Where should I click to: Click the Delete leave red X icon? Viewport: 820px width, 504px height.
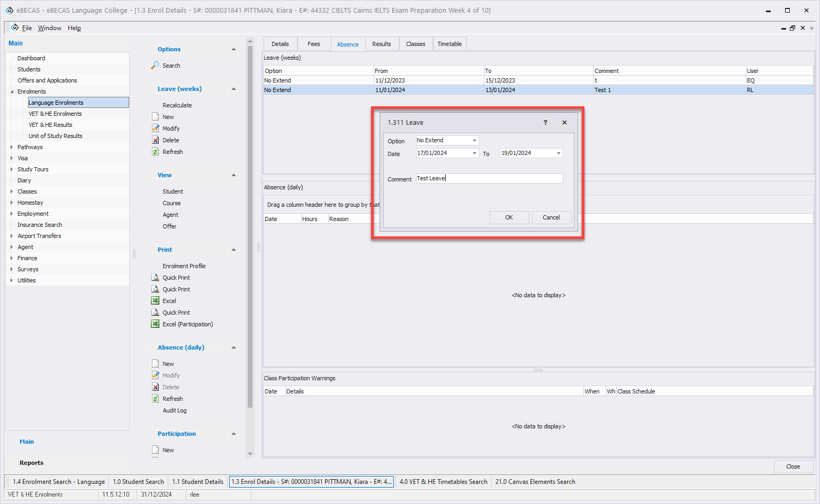click(x=155, y=140)
